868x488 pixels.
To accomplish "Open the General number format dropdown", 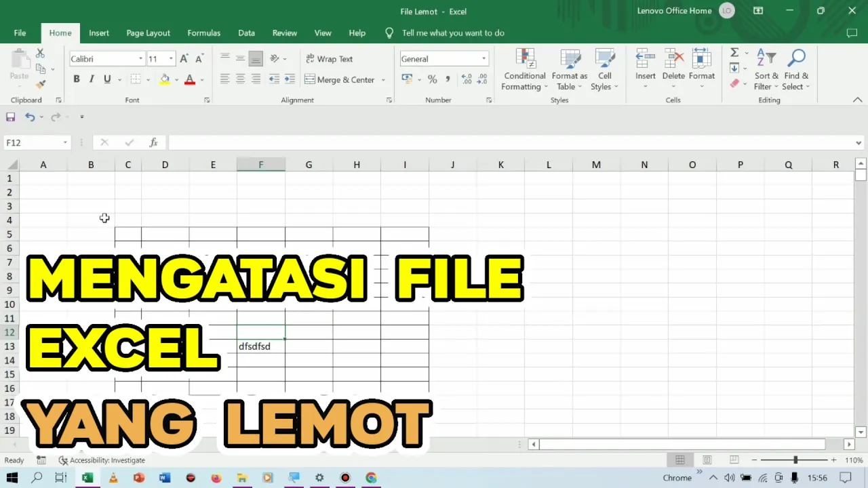I will (484, 59).
